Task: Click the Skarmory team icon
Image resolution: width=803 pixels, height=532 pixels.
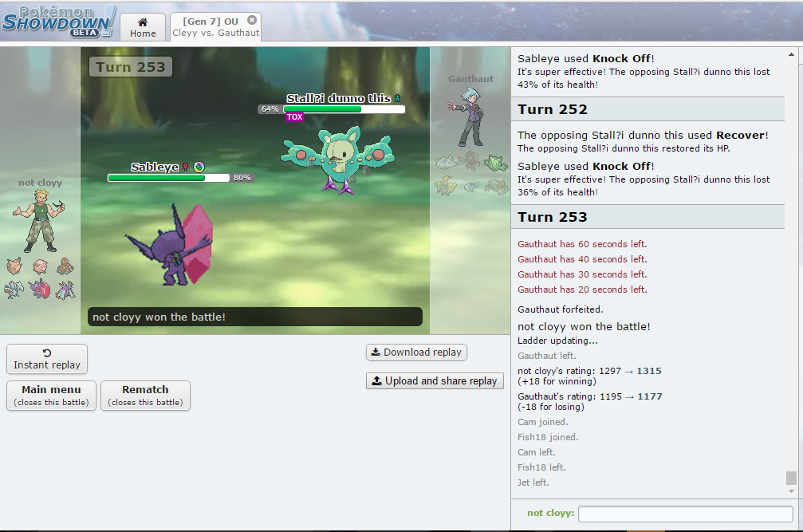Action: coord(14,290)
